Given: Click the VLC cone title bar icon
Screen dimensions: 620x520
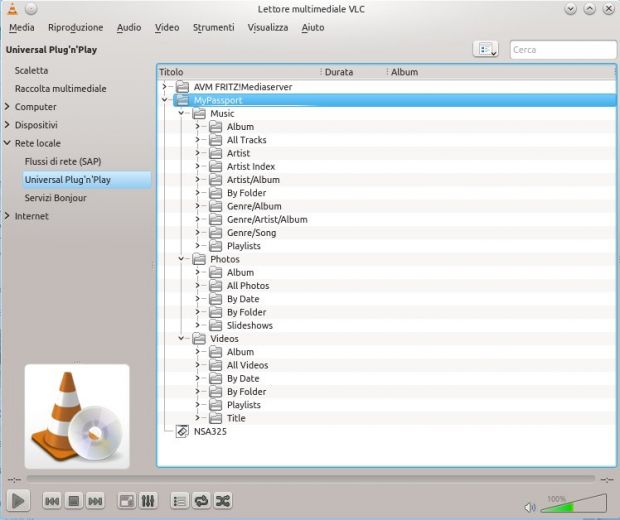Looking at the screenshot, I should (13, 9).
